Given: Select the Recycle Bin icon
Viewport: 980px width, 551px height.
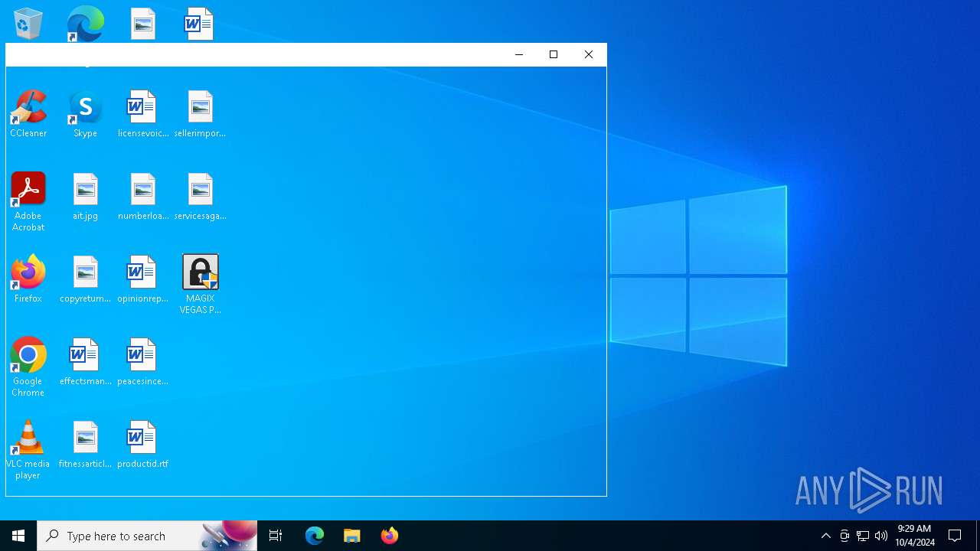Looking at the screenshot, I should click(28, 23).
